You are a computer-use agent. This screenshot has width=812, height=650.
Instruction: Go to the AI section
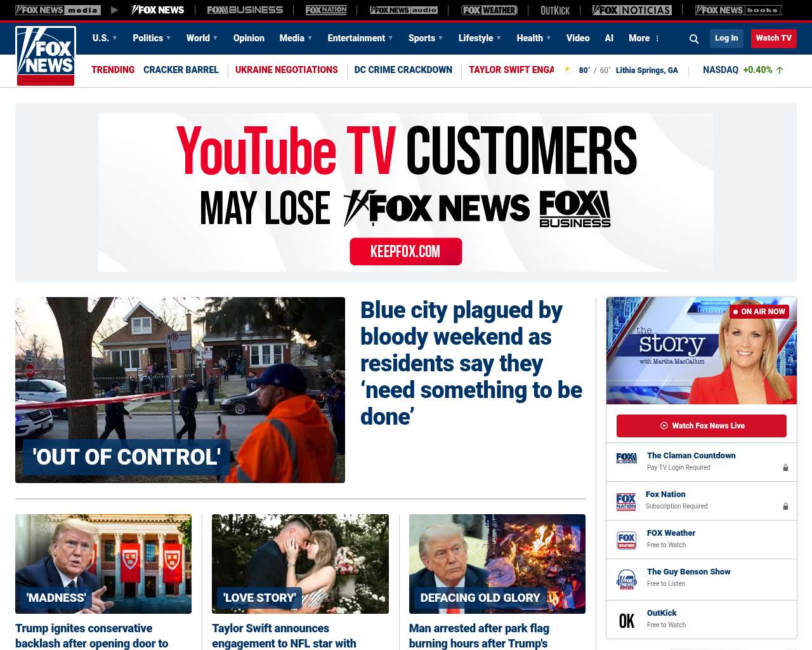(609, 38)
